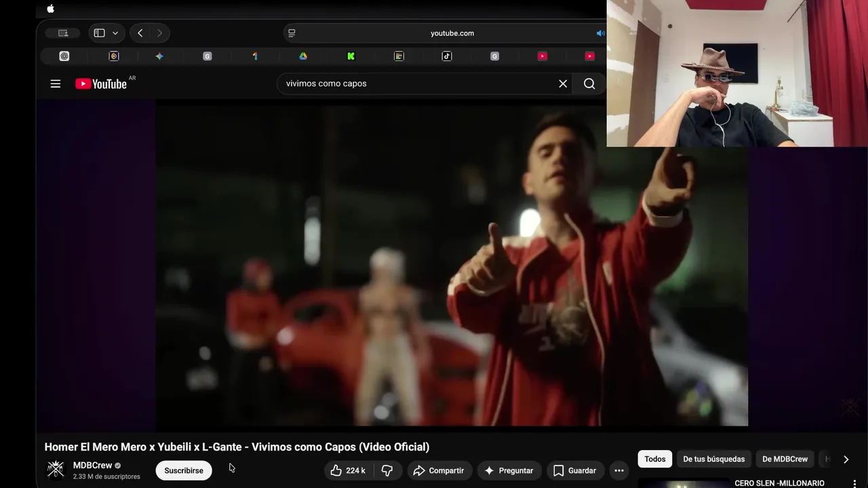Open the Google Drive pinned tab
Image resolution: width=868 pixels, height=488 pixels.
pos(303,56)
